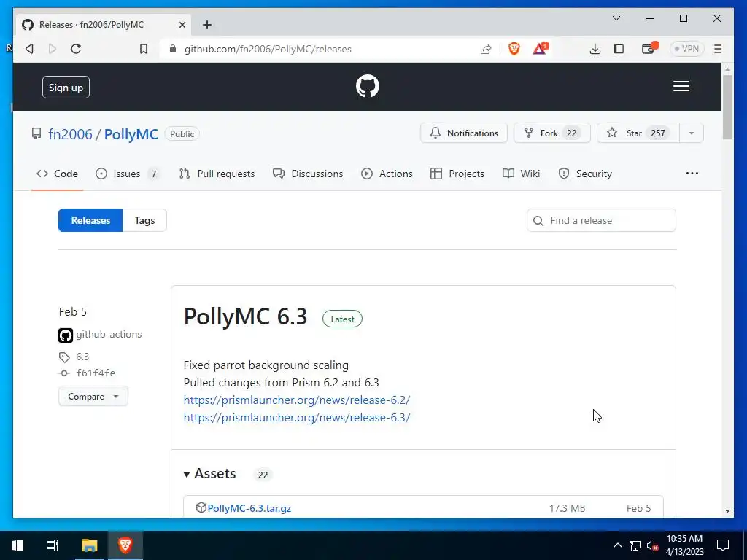Open the Pull requests tab

[217, 174]
